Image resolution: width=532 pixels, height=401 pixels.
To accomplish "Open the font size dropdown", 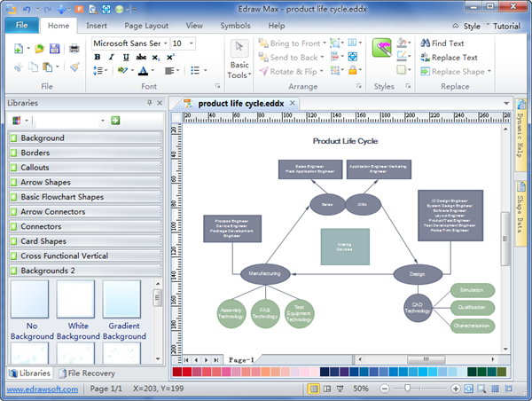I will (x=192, y=43).
